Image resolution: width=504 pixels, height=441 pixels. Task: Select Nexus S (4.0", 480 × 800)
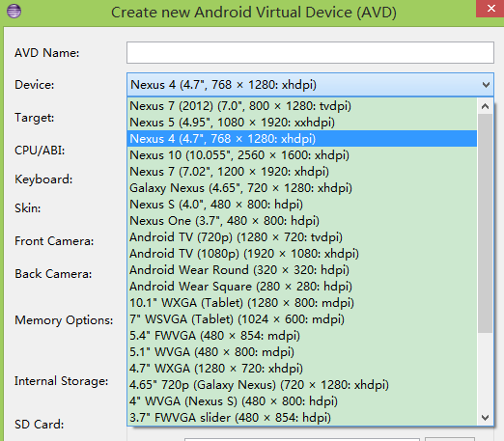[302, 205]
